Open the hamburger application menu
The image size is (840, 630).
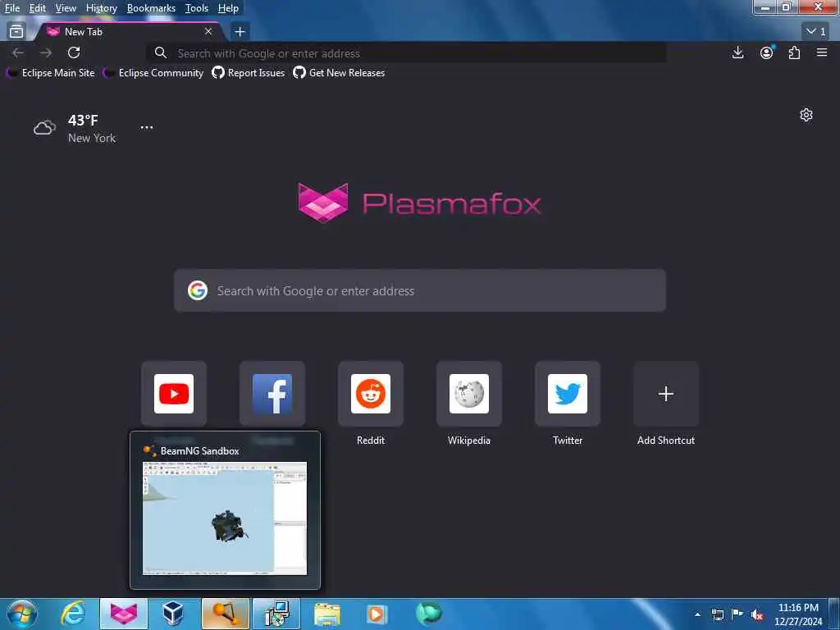(822, 52)
